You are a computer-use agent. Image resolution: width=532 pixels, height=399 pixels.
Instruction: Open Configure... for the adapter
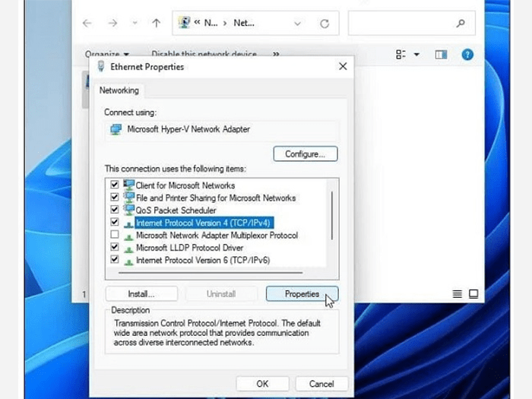pos(306,154)
